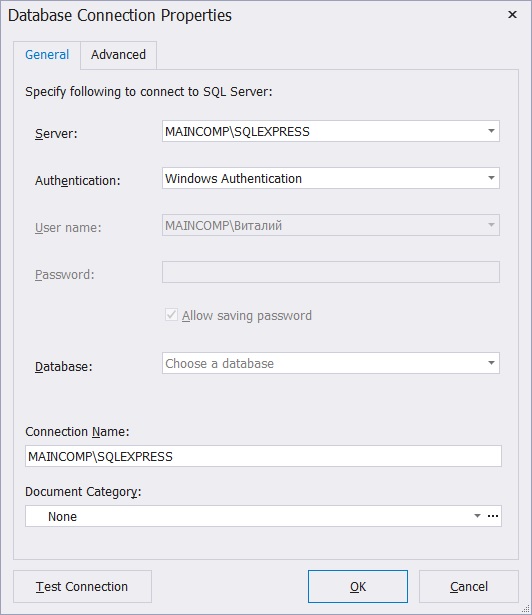
Task: Open the Database dropdown arrow
Action: pos(491,363)
